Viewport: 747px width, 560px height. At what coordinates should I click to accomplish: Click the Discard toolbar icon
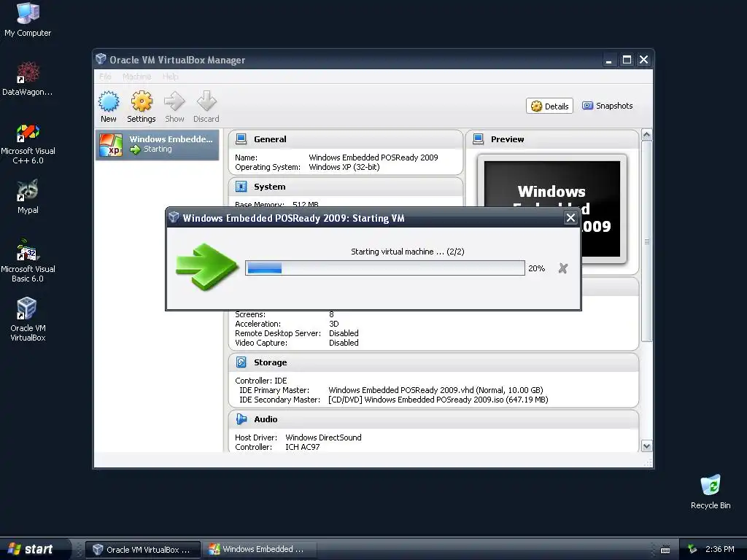click(206, 101)
